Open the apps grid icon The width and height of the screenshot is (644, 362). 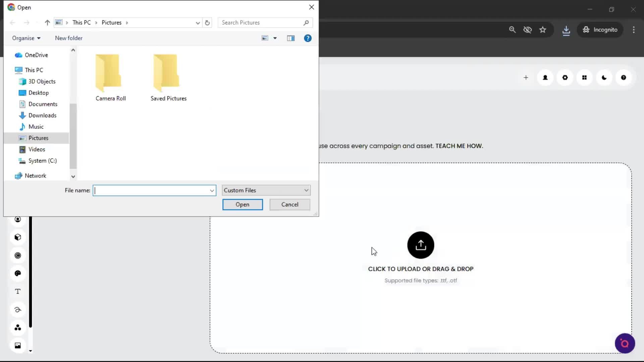tap(584, 77)
